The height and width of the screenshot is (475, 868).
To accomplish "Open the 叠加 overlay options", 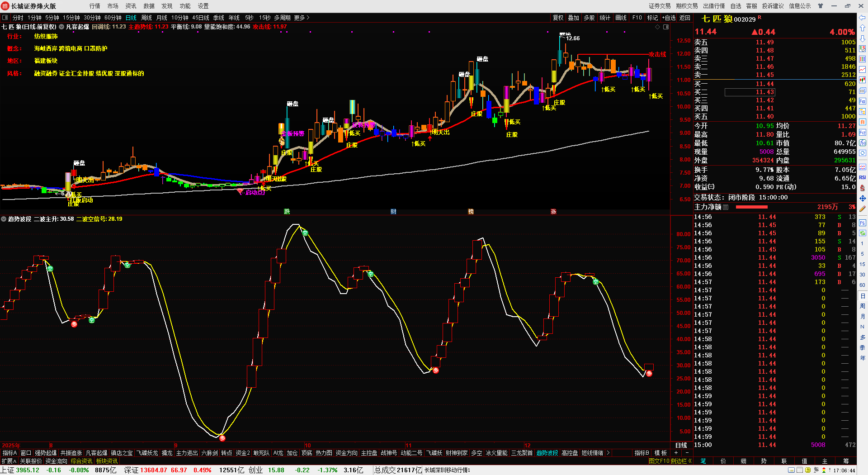I will pyautogui.click(x=574, y=18).
